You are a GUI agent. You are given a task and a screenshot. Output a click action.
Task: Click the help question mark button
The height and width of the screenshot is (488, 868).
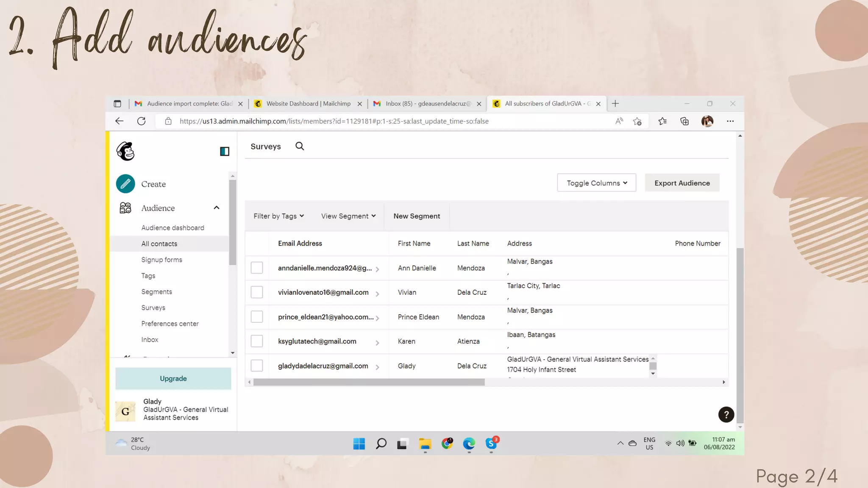point(726,415)
